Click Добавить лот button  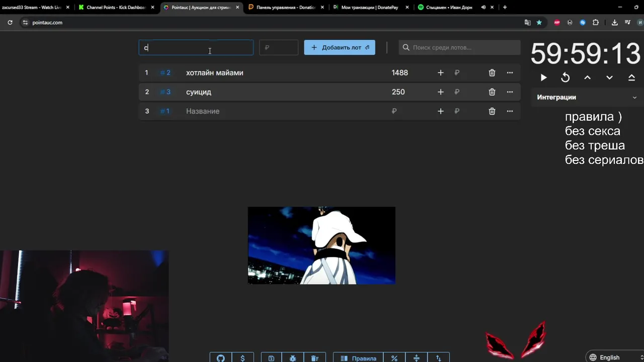(340, 47)
